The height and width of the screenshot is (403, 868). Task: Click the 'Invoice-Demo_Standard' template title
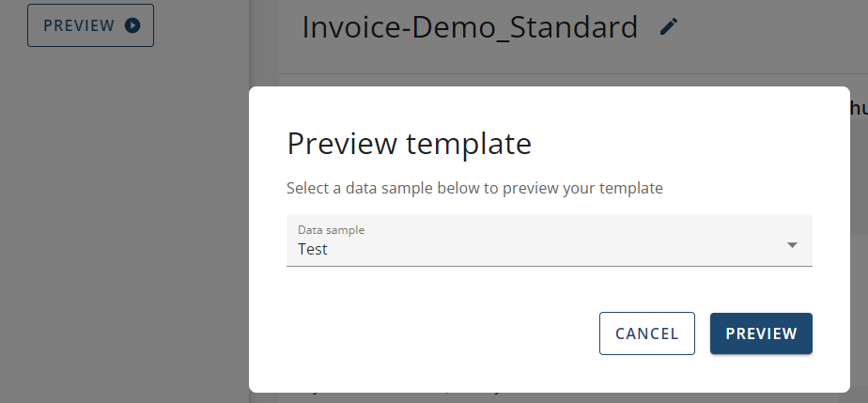(470, 27)
